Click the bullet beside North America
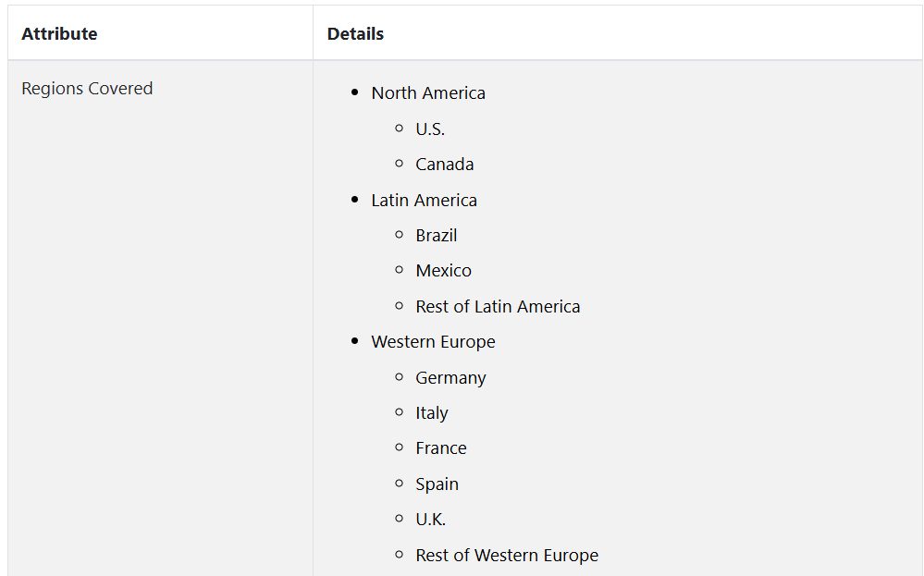The height and width of the screenshot is (576, 924). (354, 93)
